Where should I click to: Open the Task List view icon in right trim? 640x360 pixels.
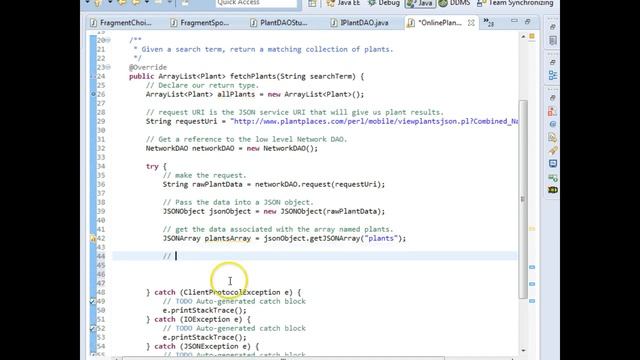(553, 40)
